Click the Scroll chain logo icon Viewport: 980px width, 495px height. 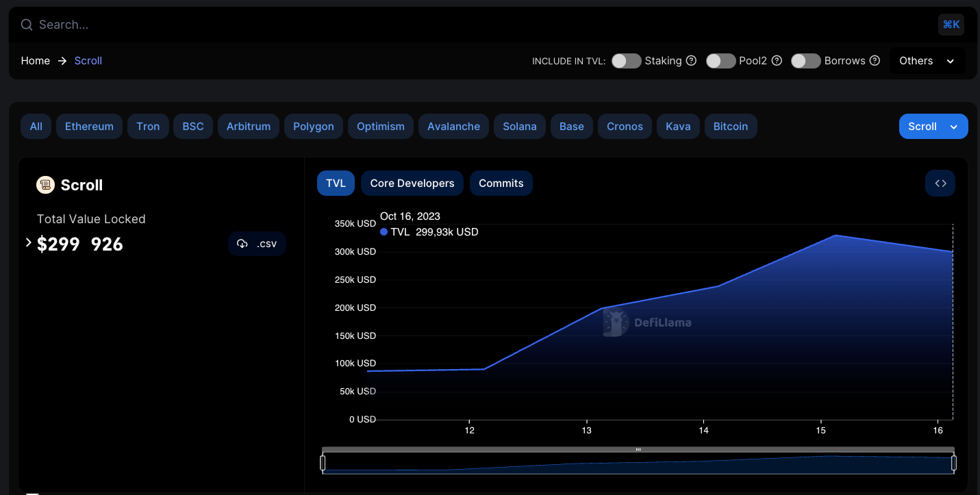[45, 185]
